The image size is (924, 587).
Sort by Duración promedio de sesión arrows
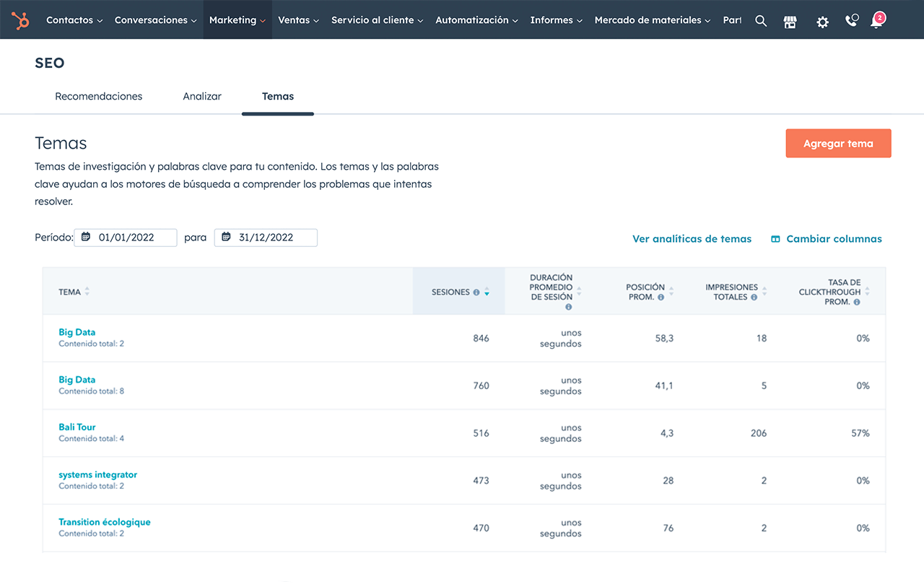579,292
